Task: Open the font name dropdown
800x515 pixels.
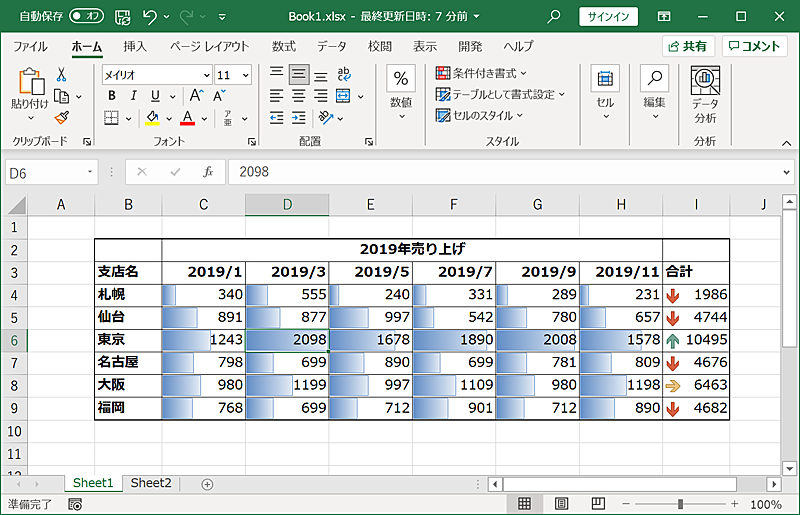Action: (206, 75)
